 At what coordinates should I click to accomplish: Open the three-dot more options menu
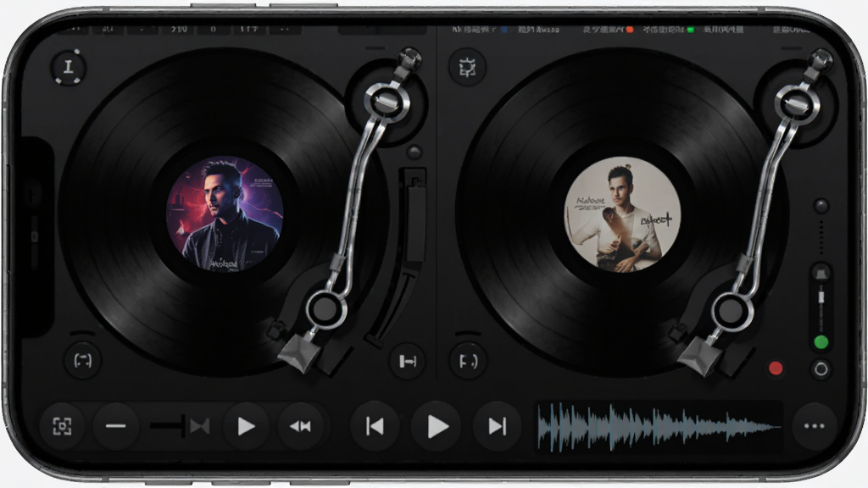click(815, 426)
